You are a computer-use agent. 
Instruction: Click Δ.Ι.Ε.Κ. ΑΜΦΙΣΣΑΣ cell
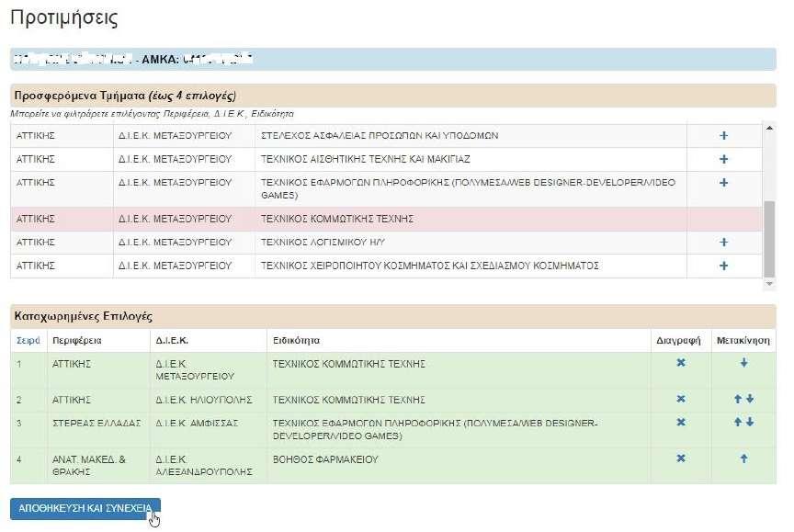[208, 429]
